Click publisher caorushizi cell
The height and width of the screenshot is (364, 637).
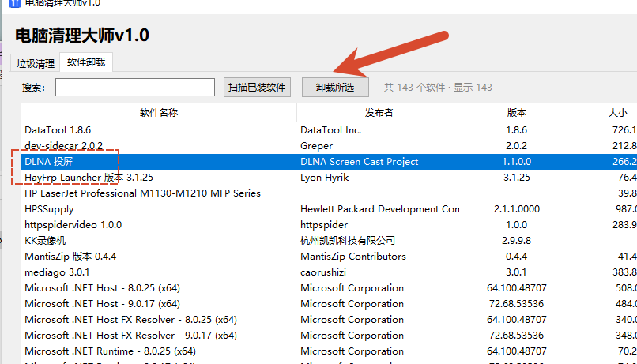[323, 272]
